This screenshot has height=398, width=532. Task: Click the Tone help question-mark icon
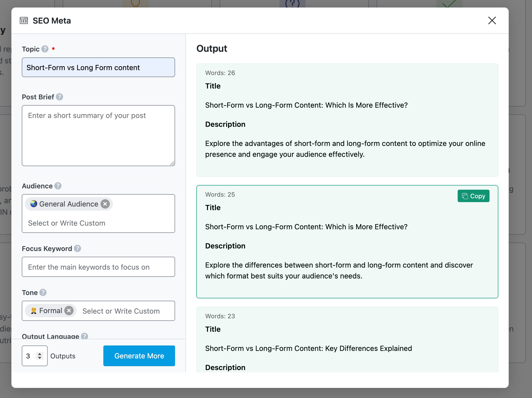click(x=43, y=292)
